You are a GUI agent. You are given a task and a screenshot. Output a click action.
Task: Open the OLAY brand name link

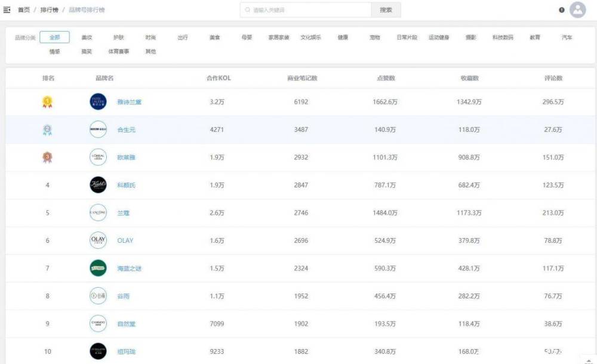pos(125,240)
